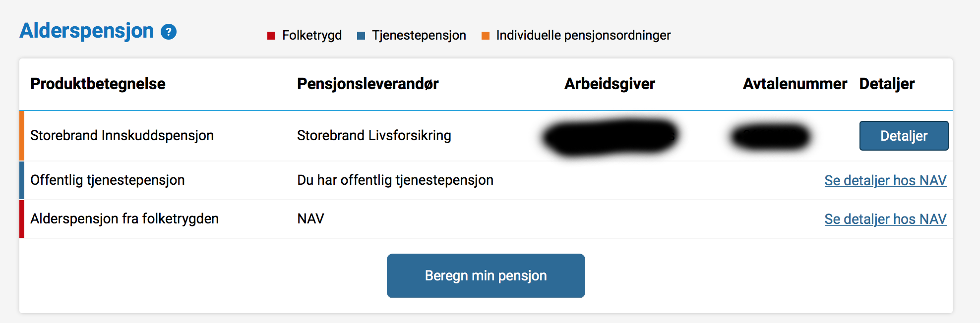Click the red Folketrygd legend square

(271, 36)
